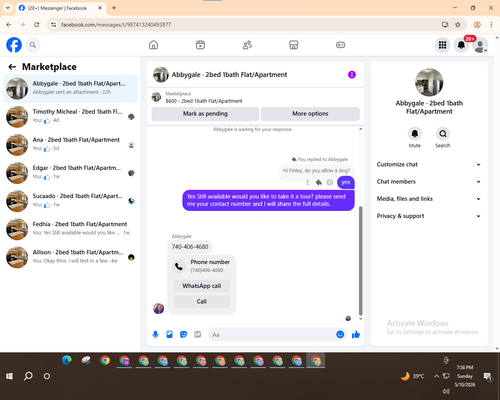Click WhatsApp call button
The image size is (500, 400).
(202, 286)
